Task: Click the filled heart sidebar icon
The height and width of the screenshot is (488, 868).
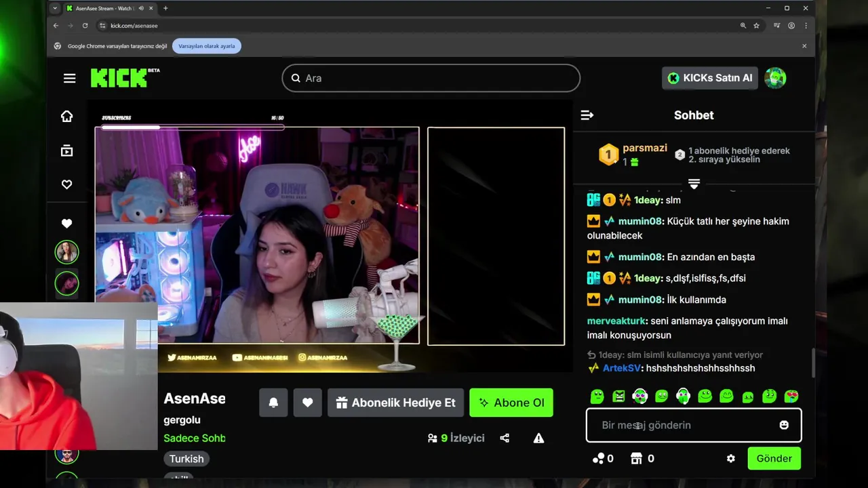Action: [66, 223]
